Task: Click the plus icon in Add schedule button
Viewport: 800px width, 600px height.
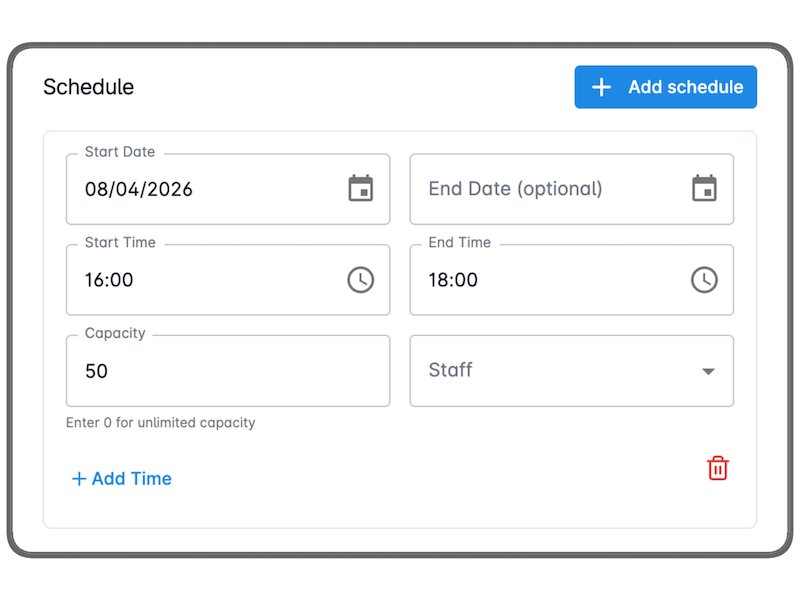Action: pyautogui.click(x=601, y=87)
